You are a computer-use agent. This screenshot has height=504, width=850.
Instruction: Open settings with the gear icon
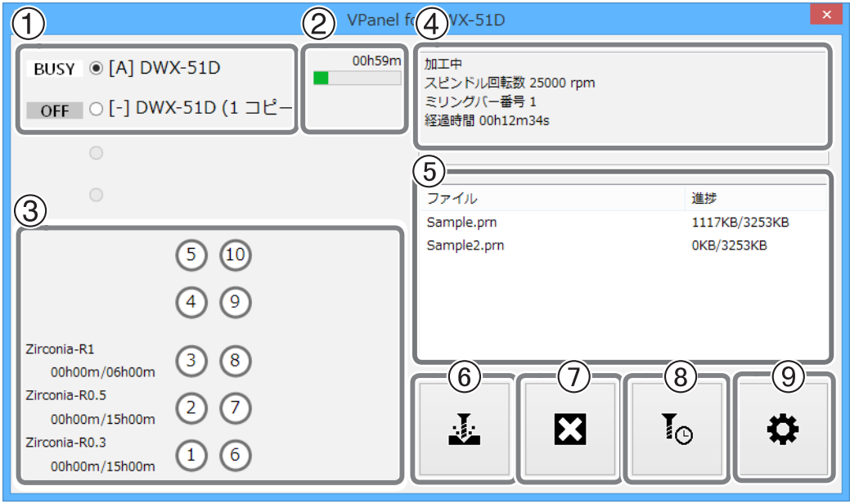(783, 430)
